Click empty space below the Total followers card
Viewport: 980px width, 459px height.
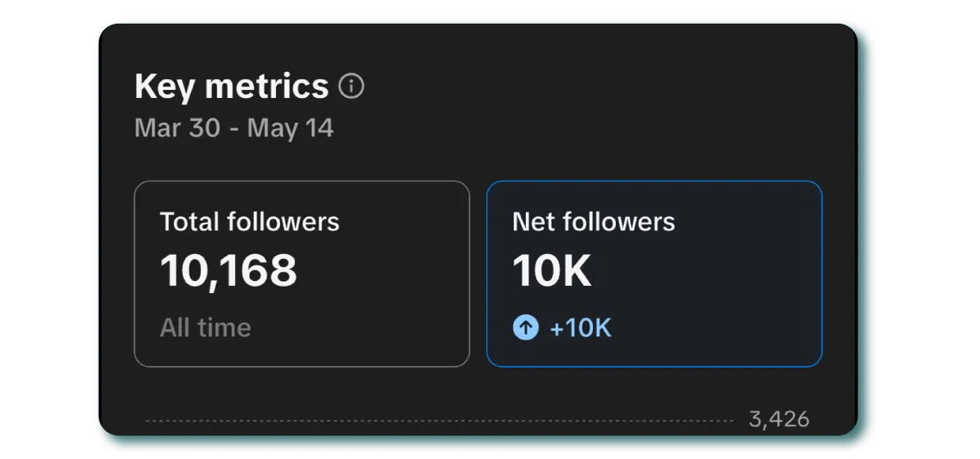[302, 392]
